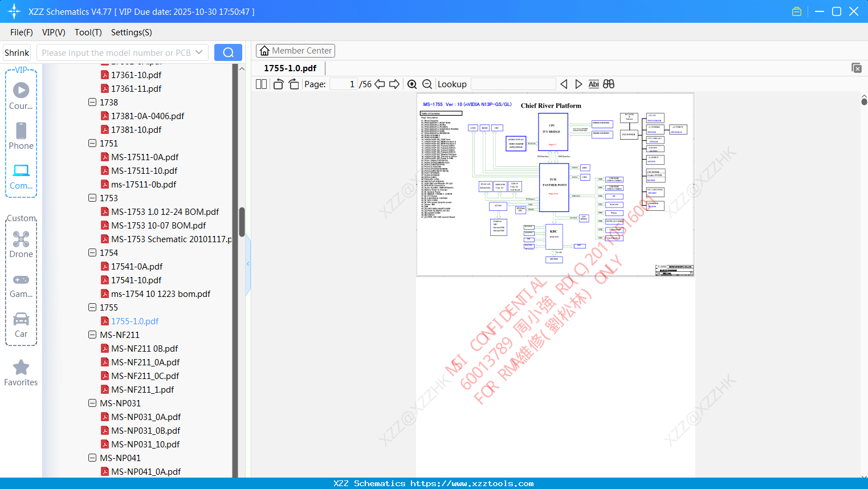Collapse the 1753 folder

click(x=92, y=198)
